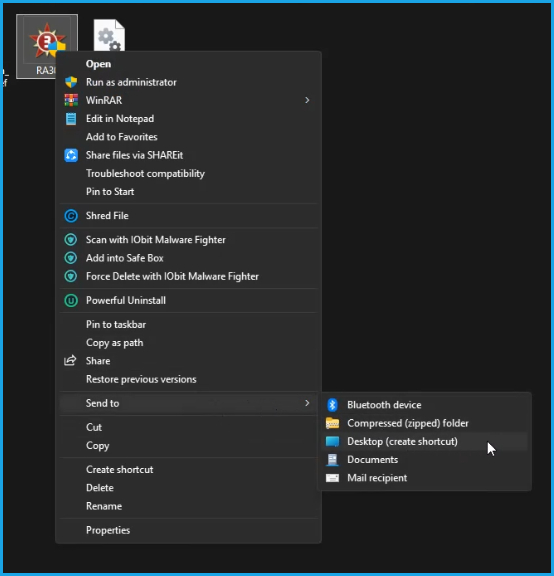
Task: Select Run as administrator
Action: [188, 82]
